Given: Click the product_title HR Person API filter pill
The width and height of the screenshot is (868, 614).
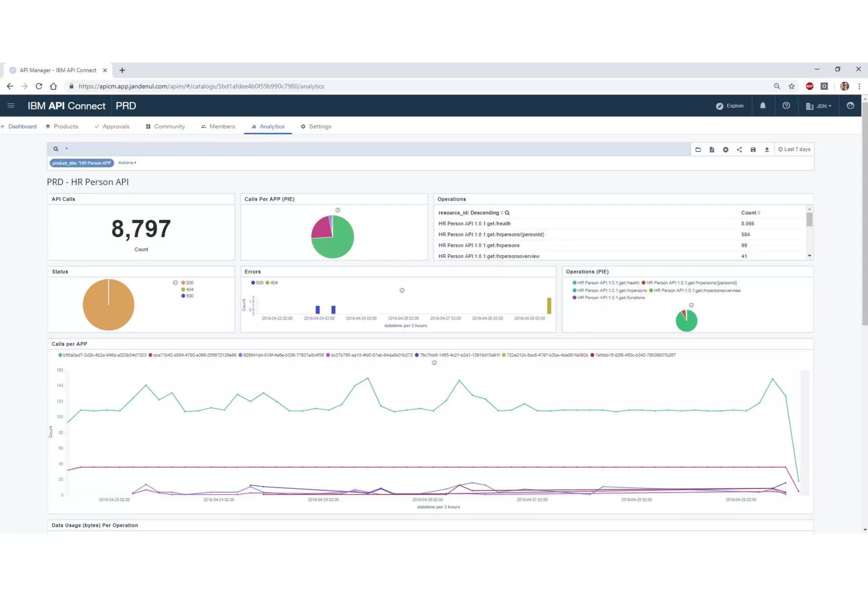Looking at the screenshot, I should [x=81, y=163].
